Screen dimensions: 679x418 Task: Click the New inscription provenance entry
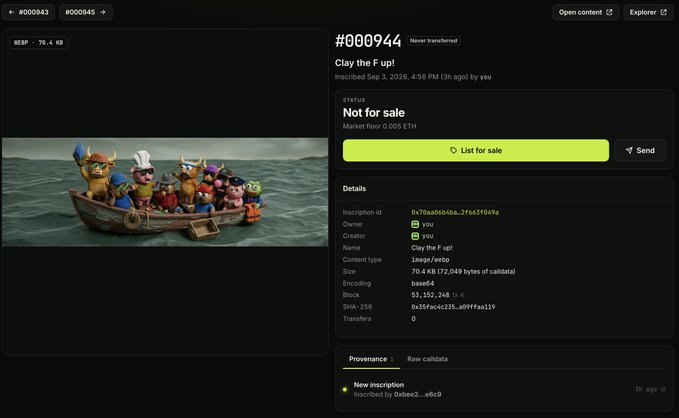[504, 389]
